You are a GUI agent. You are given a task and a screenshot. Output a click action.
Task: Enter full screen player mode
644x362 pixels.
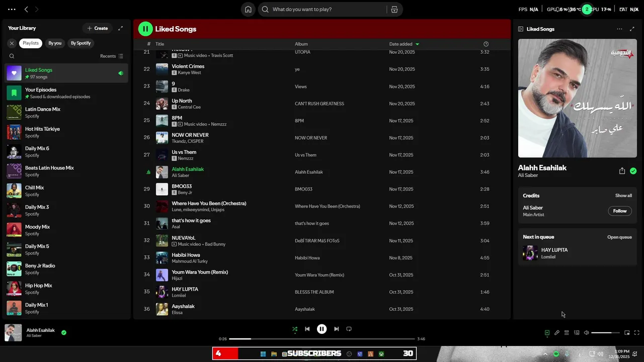pos(636,333)
